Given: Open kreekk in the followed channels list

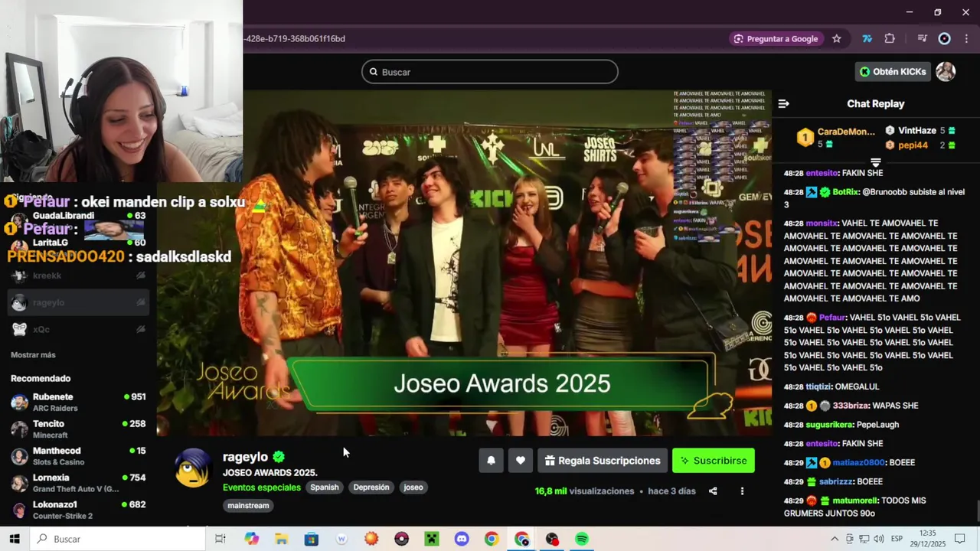Looking at the screenshot, I should pyautogui.click(x=78, y=275).
